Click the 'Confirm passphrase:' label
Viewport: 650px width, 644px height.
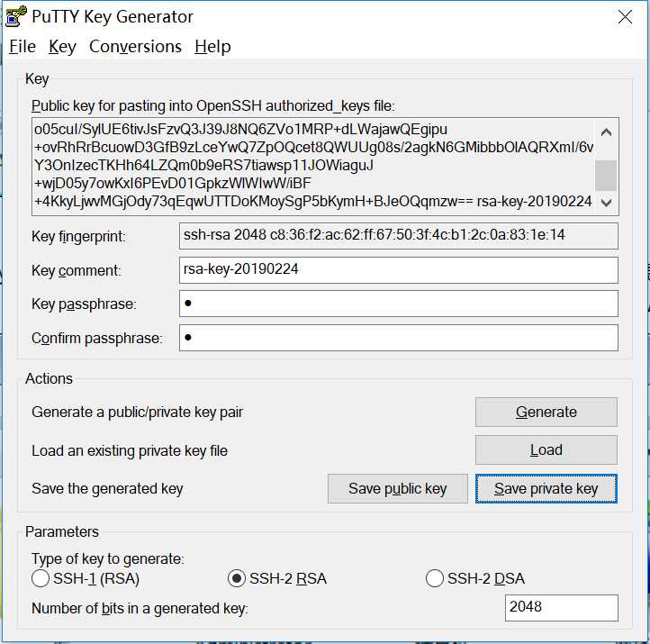[97, 339]
